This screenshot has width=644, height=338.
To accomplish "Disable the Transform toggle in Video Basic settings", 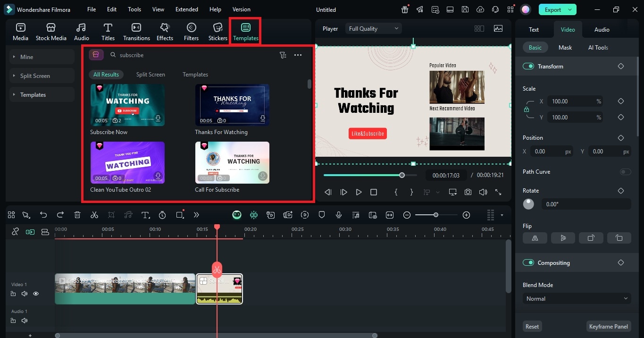I will tap(528, 66).
